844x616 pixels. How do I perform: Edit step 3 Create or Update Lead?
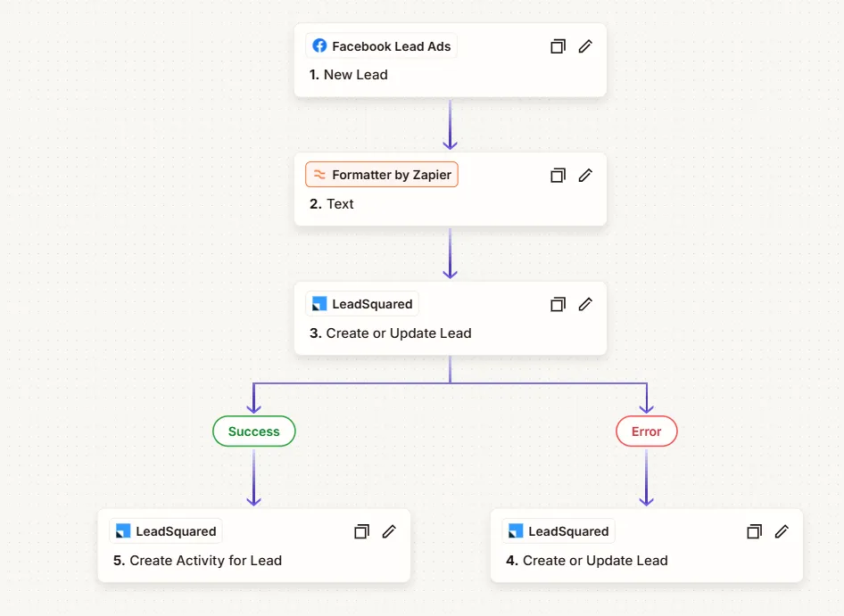[x=585, y=305]
